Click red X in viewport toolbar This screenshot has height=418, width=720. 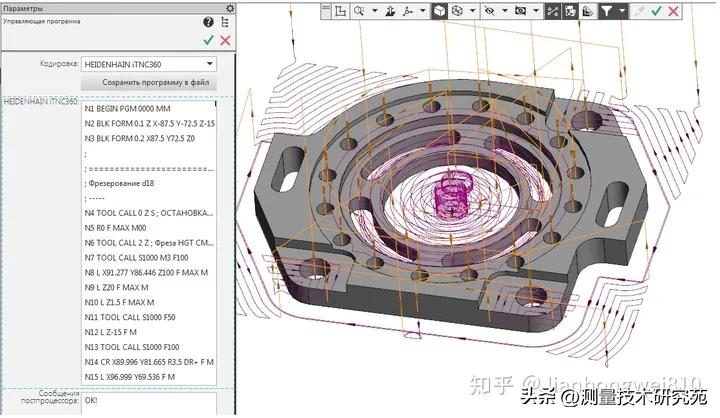pyautogui.click(x=675, y=11)
